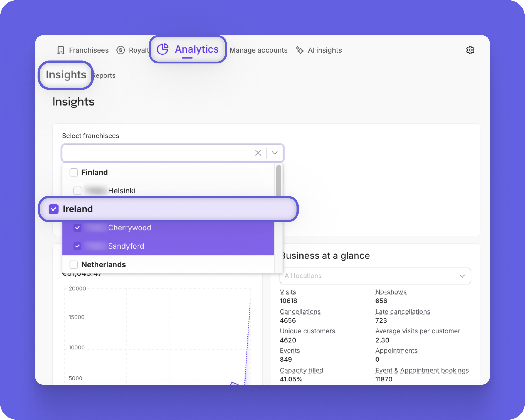The width and height of the screenshot is (525, 420).
Task: Collapse the franchisees dropdown chevron
Action: (275, 153)
